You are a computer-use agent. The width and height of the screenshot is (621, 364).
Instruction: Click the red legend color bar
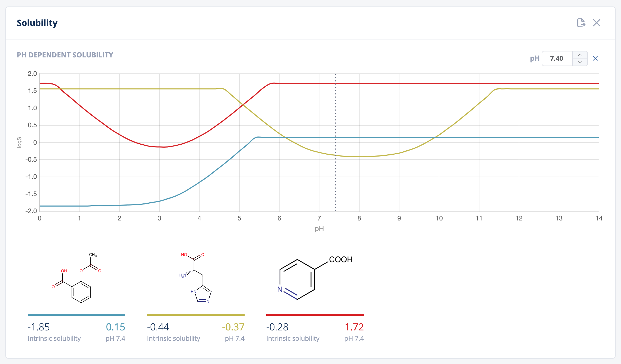[x=315, y=315]
